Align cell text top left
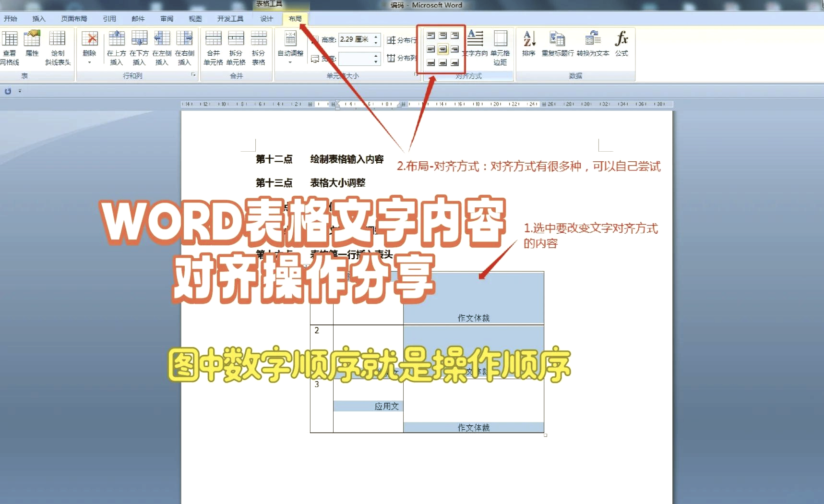 [x=431, y=36]
